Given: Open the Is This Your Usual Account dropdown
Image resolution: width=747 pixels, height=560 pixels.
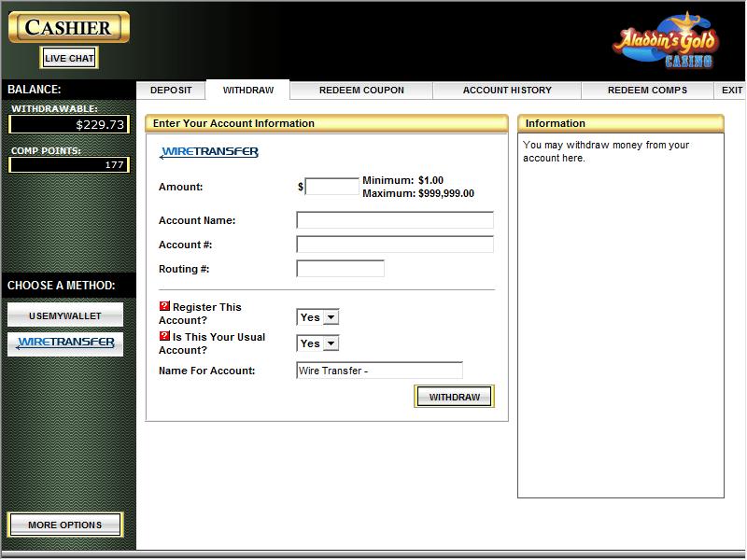Looking at the screenshot, I should 317,343.
